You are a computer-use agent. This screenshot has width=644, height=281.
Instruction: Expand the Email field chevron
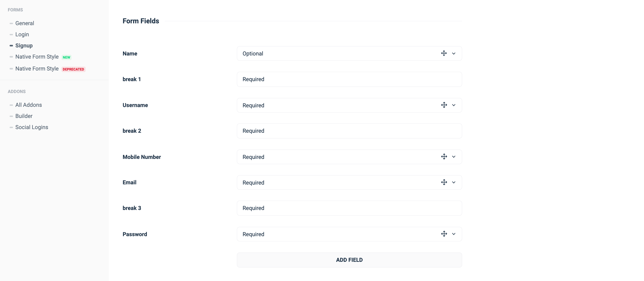(454, 182)
